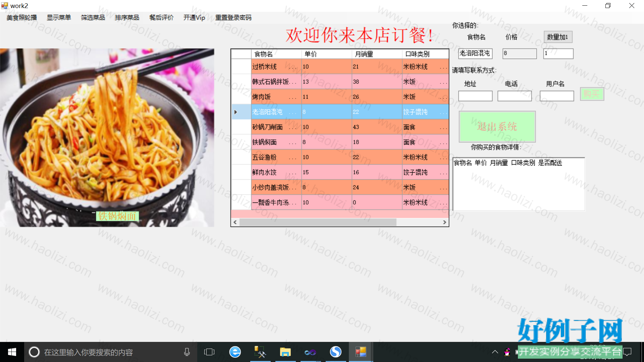Select the 过桥米线 cell
644x362 pixels.
point(276,67)
